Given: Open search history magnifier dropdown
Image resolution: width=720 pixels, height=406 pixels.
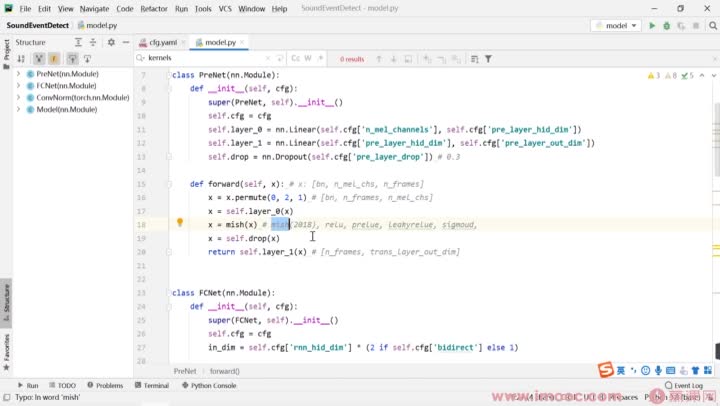Looking at the screenshot, I should tap(140, 58).
